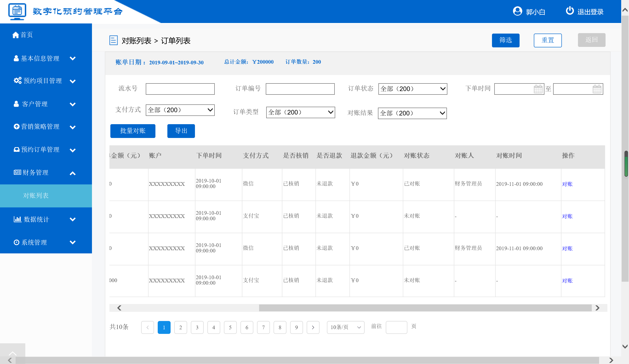Click the gears icon for 预约项目管理
The image size is (629, 364).
point(17,80)
